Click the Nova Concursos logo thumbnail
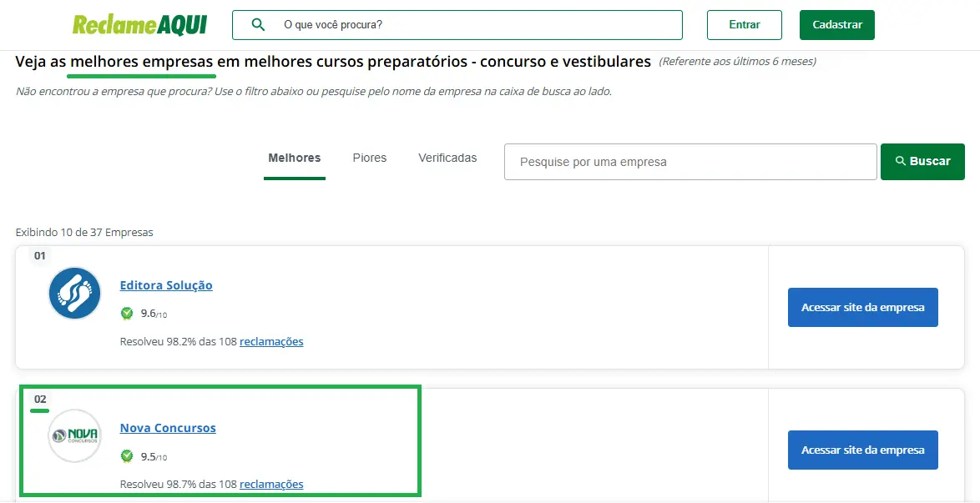 [75, 435]
